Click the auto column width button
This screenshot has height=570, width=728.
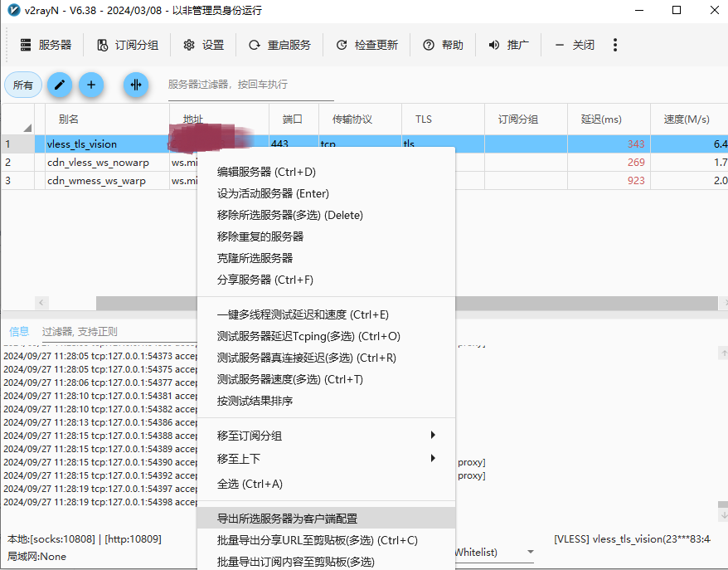(x=136, y=85)
